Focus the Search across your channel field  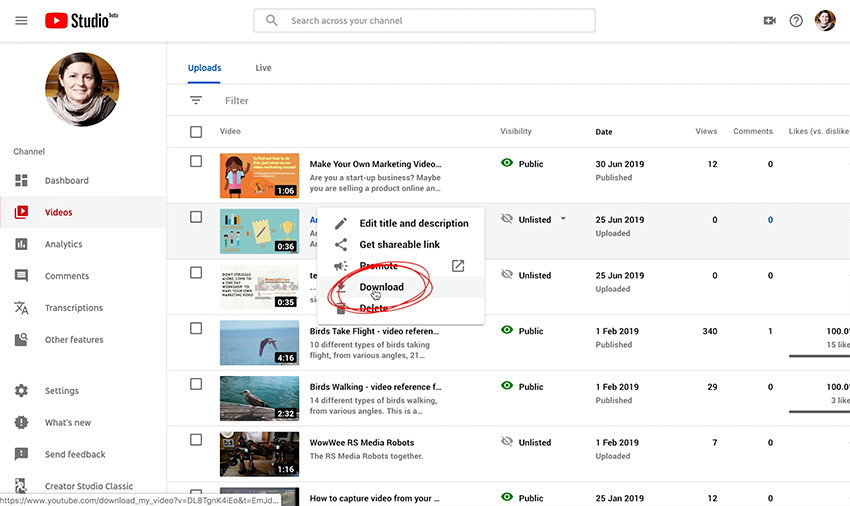pos(424,21)
